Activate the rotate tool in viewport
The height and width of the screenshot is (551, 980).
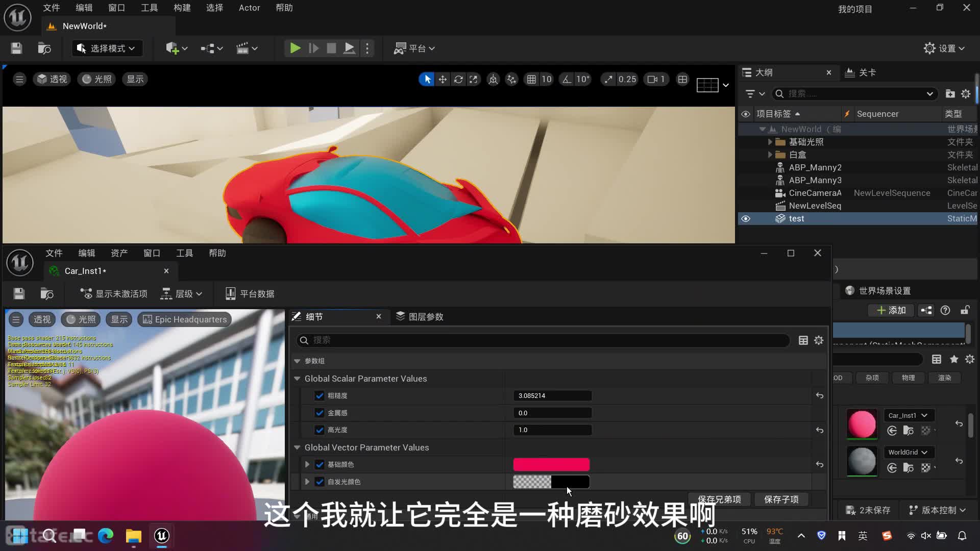coord(458,79)
